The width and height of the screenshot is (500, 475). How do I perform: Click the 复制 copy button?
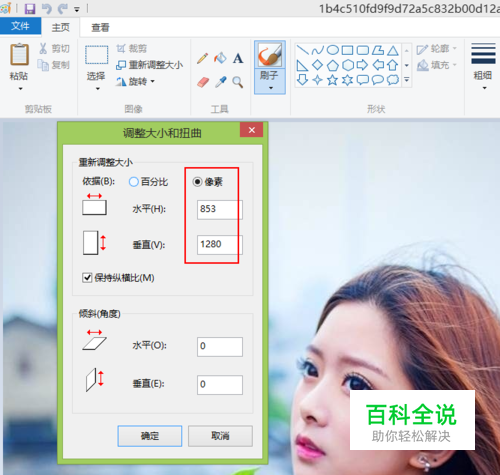[53, 65]
